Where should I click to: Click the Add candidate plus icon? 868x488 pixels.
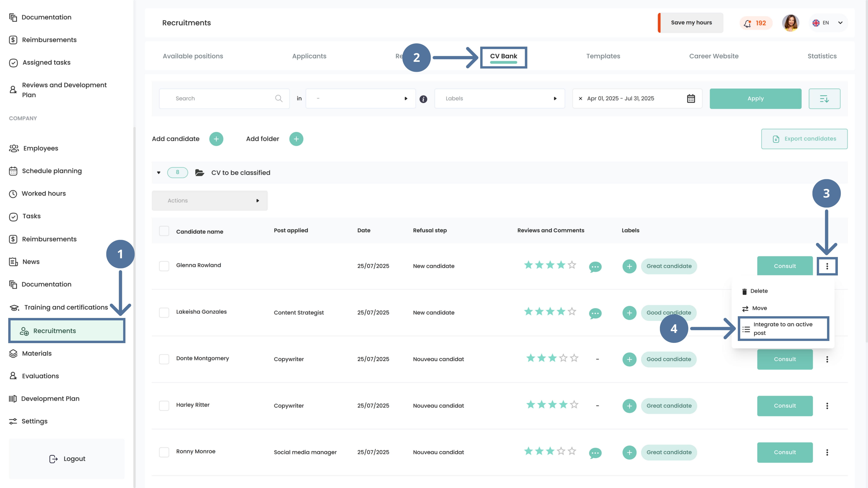click(216, 139)
